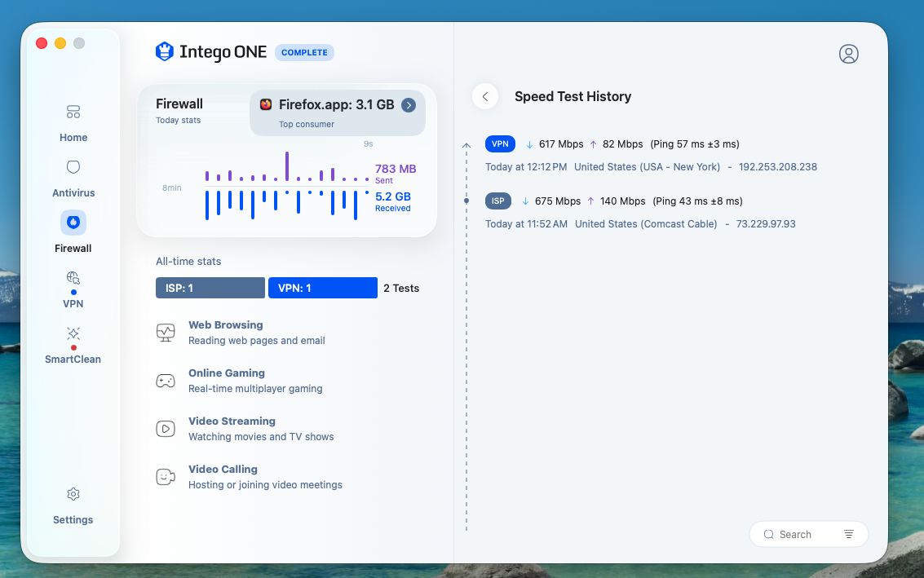
Task: Minimize window with yellow button
Action: pos(60,43)
